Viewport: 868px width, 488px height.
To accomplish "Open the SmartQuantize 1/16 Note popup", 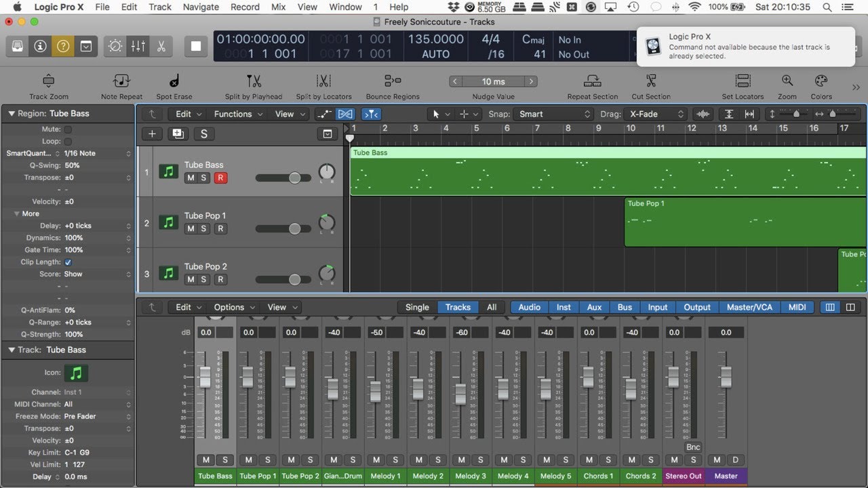I will [x=97, y=154].
